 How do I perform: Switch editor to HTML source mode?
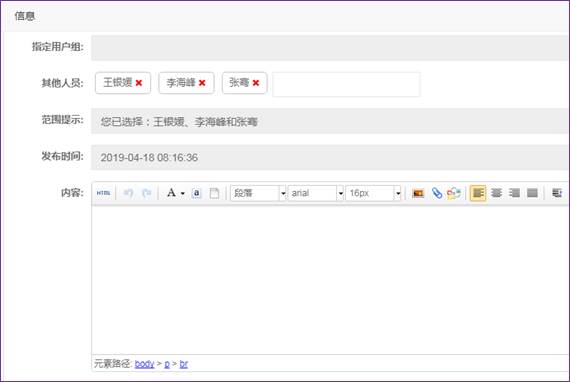coord(104,193)
